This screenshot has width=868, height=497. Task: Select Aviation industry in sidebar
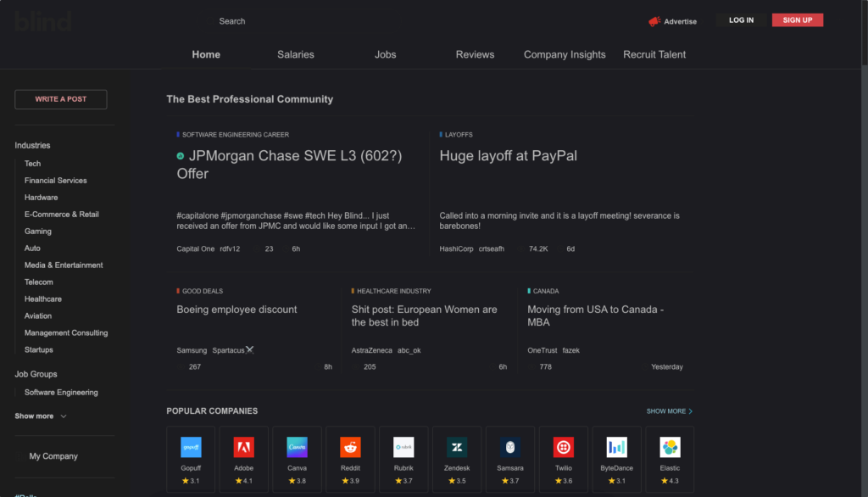click(37, 316)
